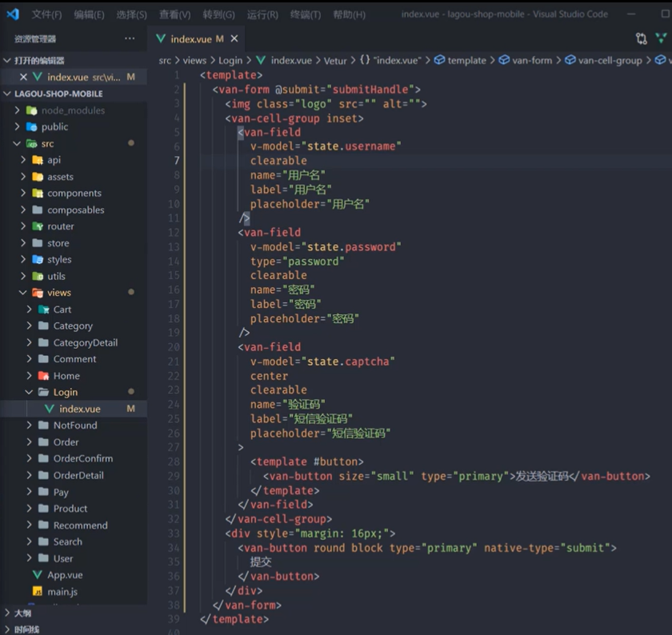This screenshot has width=672, height=635.
Task: Select index.vue under Login folder
Action: (x=80, y=409)
